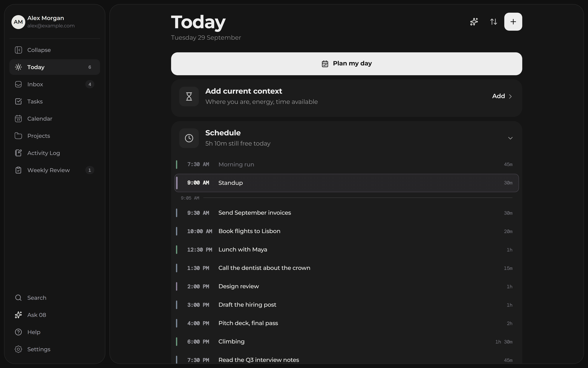Click the Plan my day button
This screenshot has height=368, width=588.
tap(347, 64)
